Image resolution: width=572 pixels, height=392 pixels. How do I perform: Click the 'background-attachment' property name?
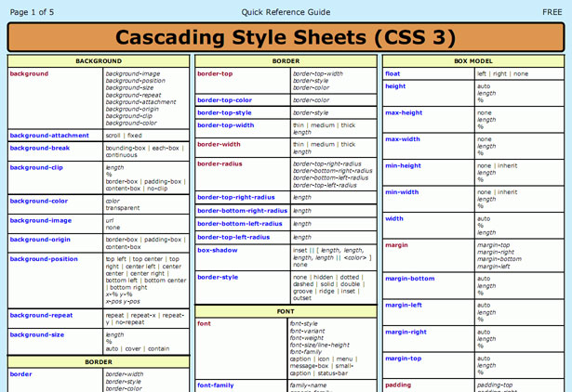click(49, 136)
